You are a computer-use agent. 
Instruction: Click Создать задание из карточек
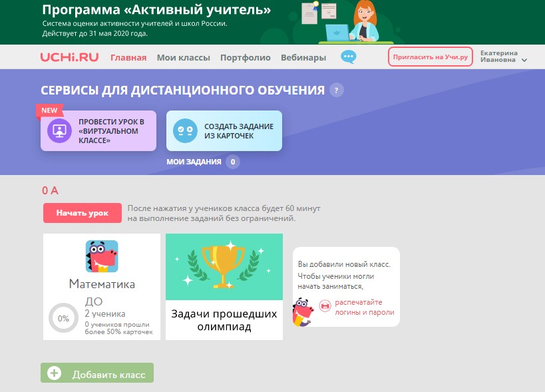pos(224,130)
